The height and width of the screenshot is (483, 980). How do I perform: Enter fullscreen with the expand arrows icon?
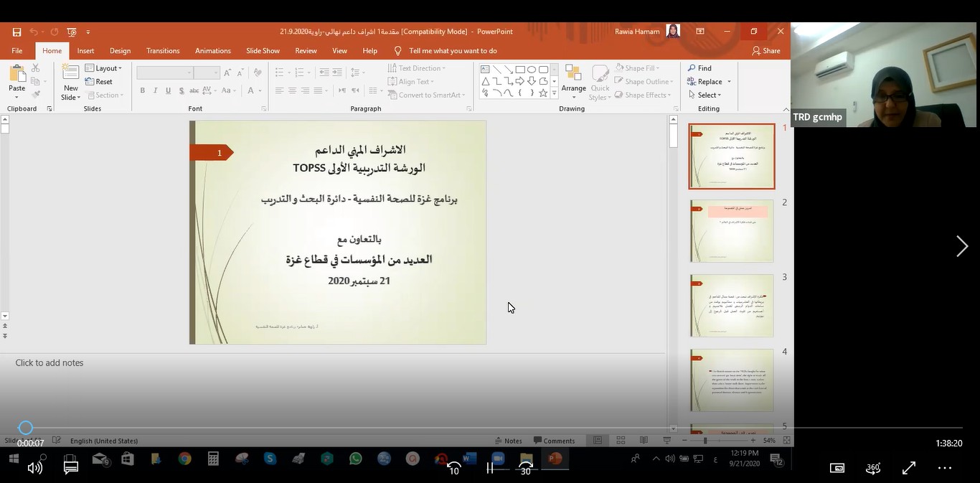[x=908, y=468]
